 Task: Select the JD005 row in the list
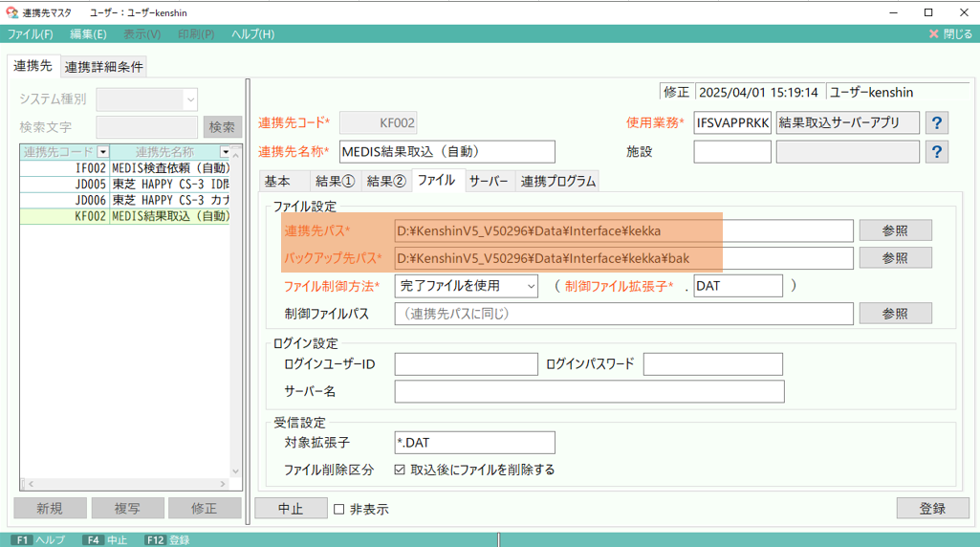point(124,184)
